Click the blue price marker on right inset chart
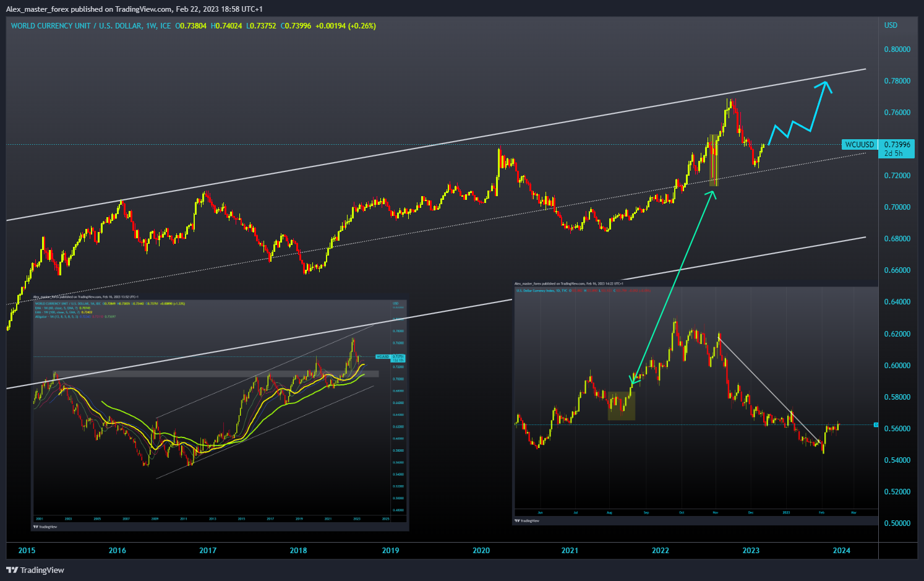The width and height of the screenshot is (924, 581). [x=876, y=424]
